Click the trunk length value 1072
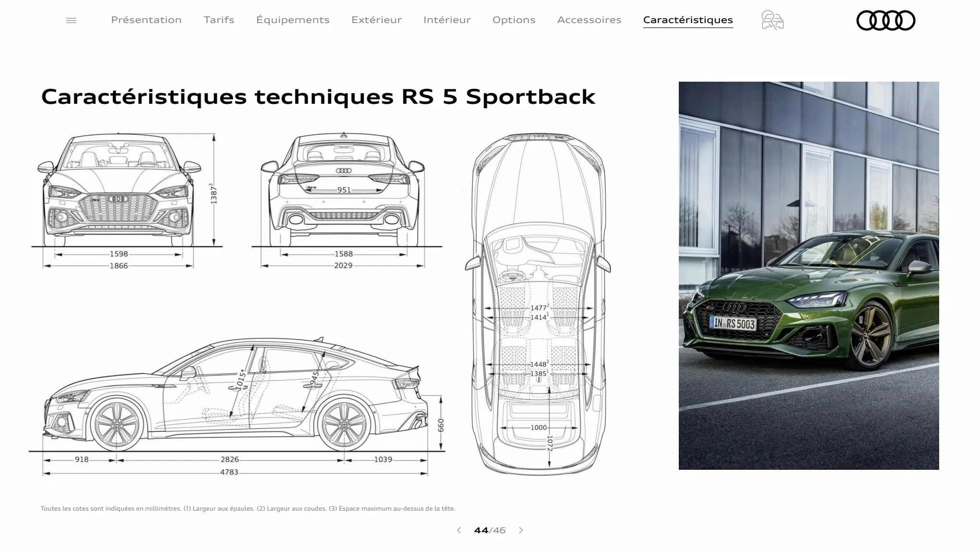The width and height of the screenshot is (980, 551). click(x=550, y=443)
